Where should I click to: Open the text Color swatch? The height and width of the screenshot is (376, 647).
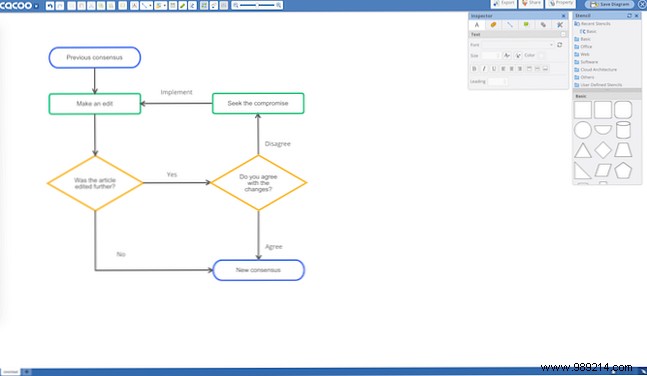tap(541, 55)
